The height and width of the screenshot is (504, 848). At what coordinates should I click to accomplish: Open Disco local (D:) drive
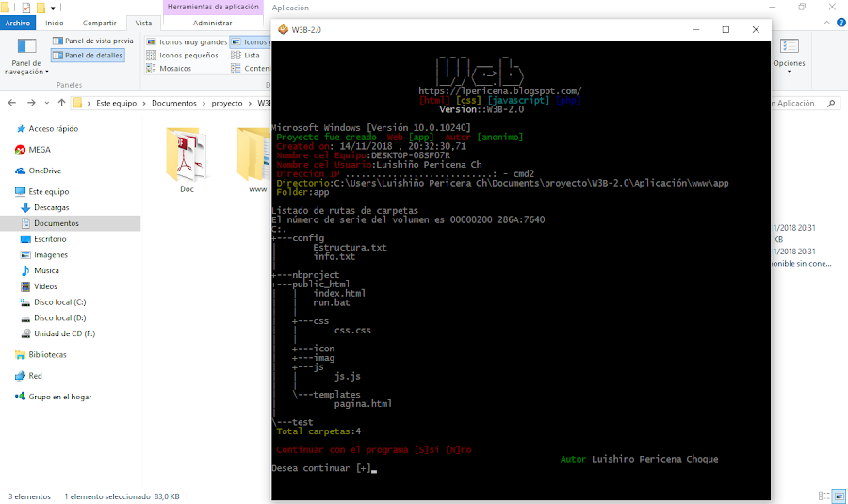coord(53,318)
